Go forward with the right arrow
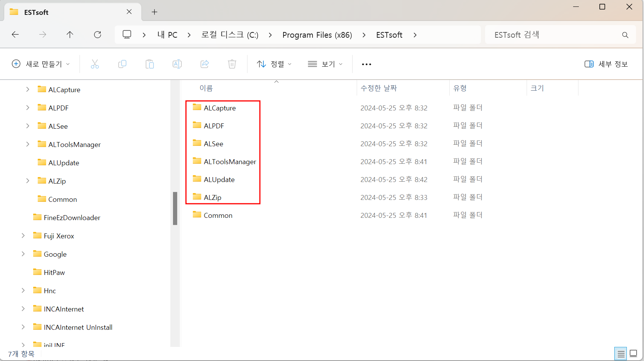This screenshot has width=644, height=361. [43, 35]
